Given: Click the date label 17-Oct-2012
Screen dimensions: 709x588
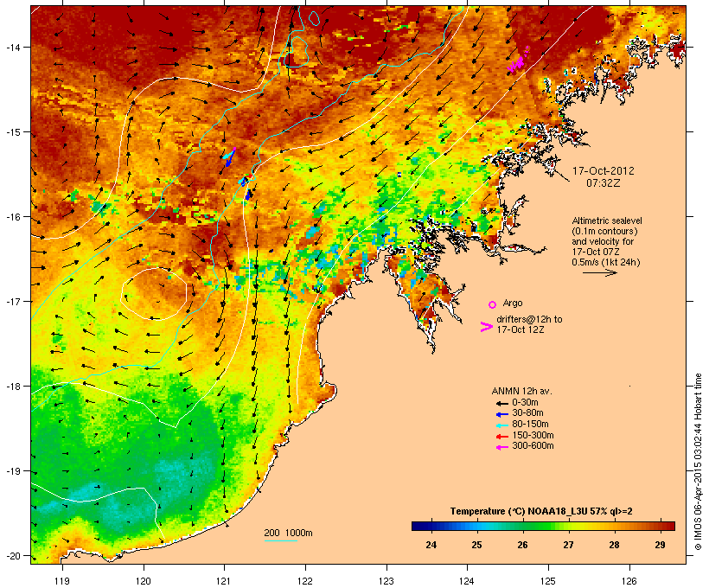Looking at the screenshot, I should coord(604,171).
